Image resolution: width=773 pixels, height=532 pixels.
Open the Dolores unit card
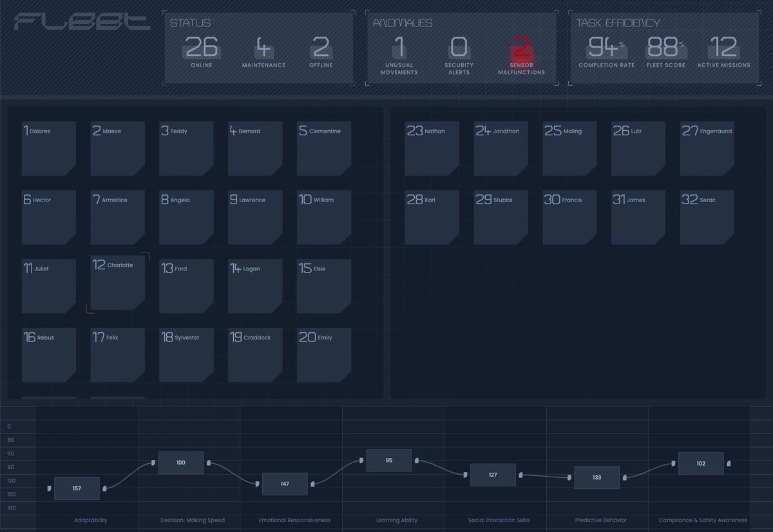(x=49, y=148)
